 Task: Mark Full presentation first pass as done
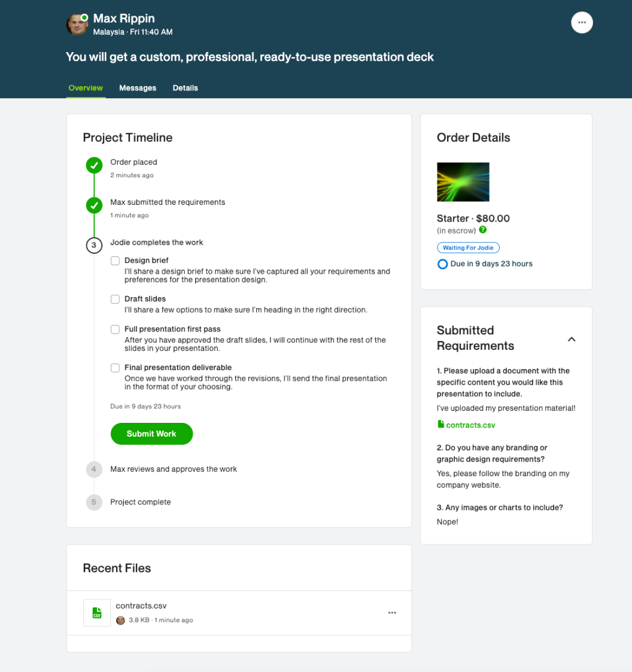(x=115, y=329)
